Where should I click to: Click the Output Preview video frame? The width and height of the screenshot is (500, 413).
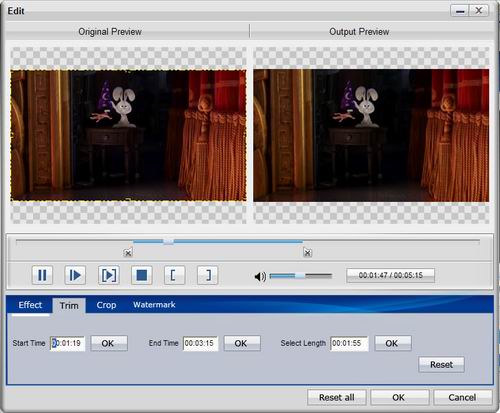tap(371, 136)
